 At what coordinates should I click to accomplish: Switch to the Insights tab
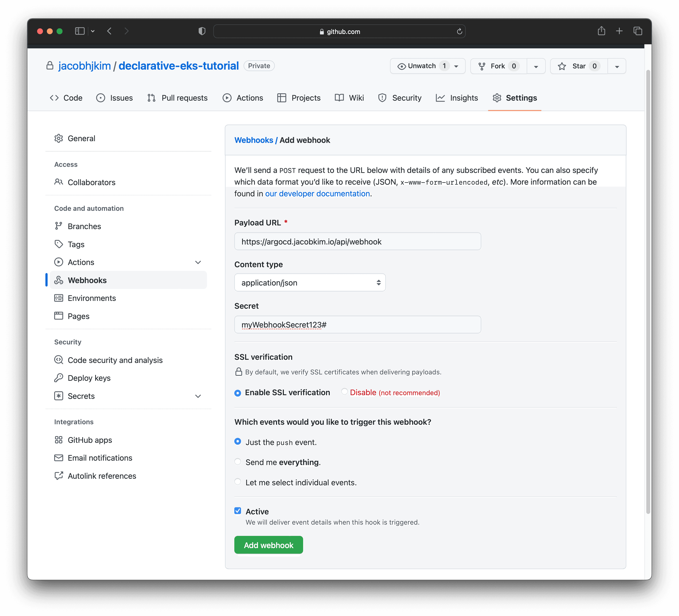464,98
